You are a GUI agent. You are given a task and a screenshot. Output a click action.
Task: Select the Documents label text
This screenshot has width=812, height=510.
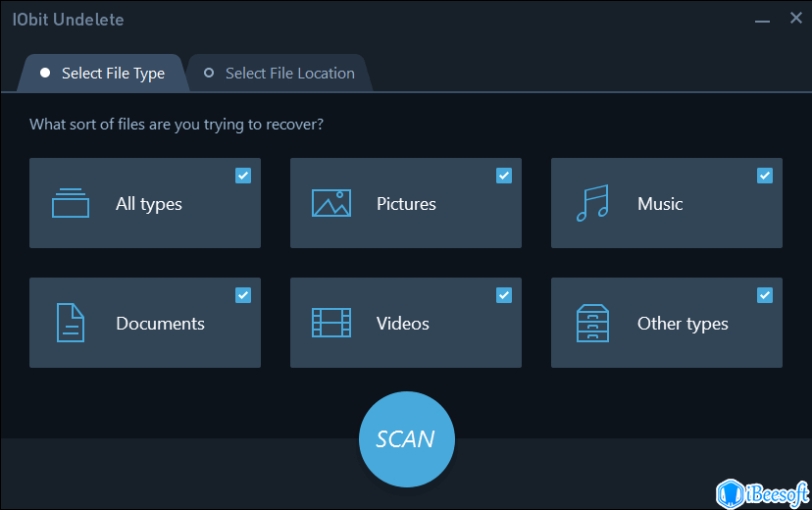(160, 323)
